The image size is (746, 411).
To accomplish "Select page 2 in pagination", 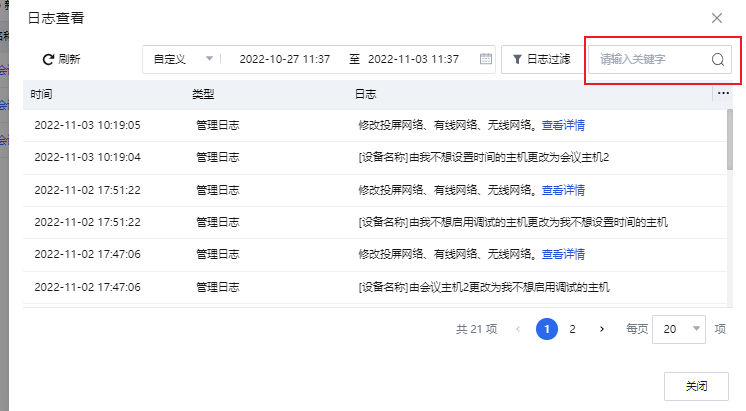I will 573,328.
